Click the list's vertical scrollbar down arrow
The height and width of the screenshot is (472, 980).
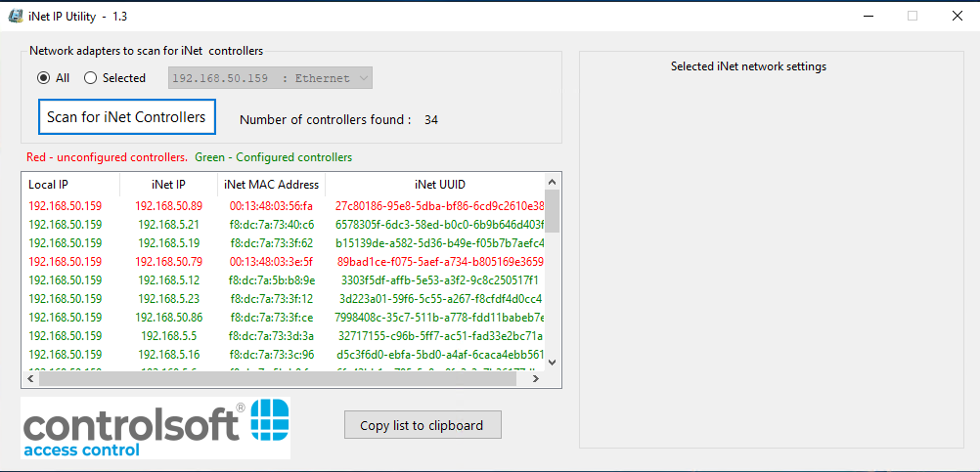tap(552, 362)
